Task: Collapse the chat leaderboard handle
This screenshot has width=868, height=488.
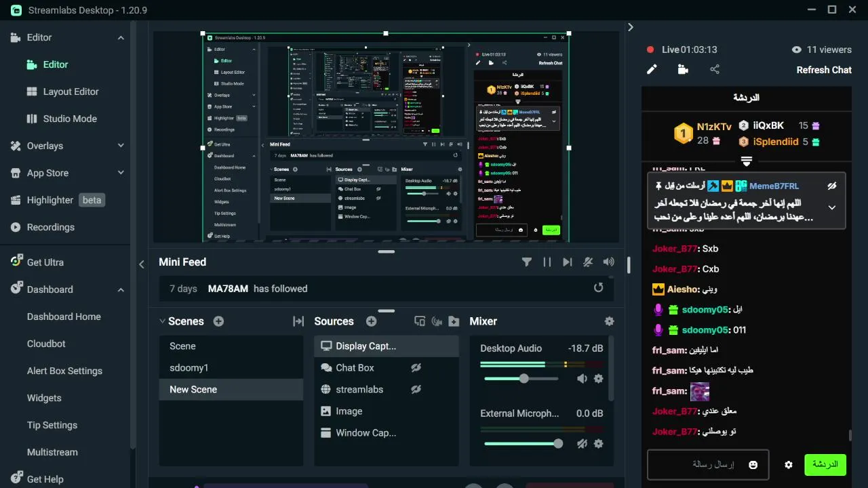Action: tap(747, 162)
